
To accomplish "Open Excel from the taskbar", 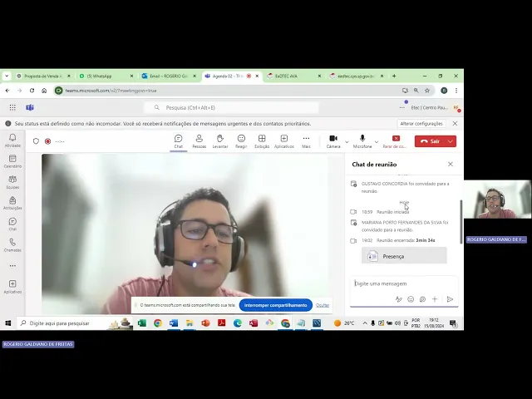I will click(142, 323).
